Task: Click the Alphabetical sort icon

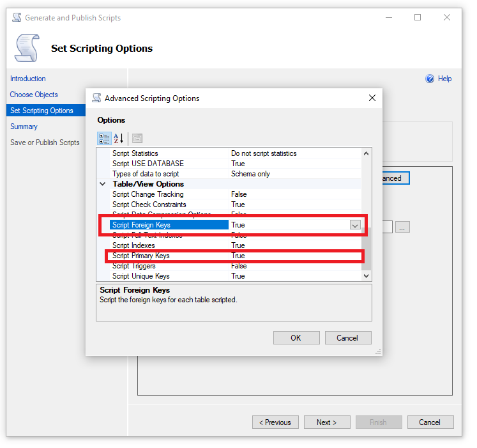Action: [x=119, y=139]
